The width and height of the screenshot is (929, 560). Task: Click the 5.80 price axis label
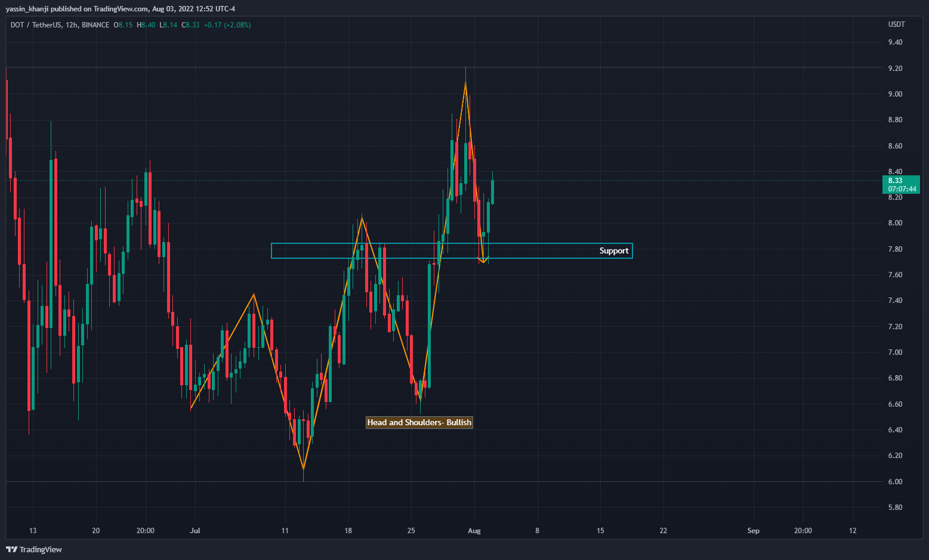point(895,508)
